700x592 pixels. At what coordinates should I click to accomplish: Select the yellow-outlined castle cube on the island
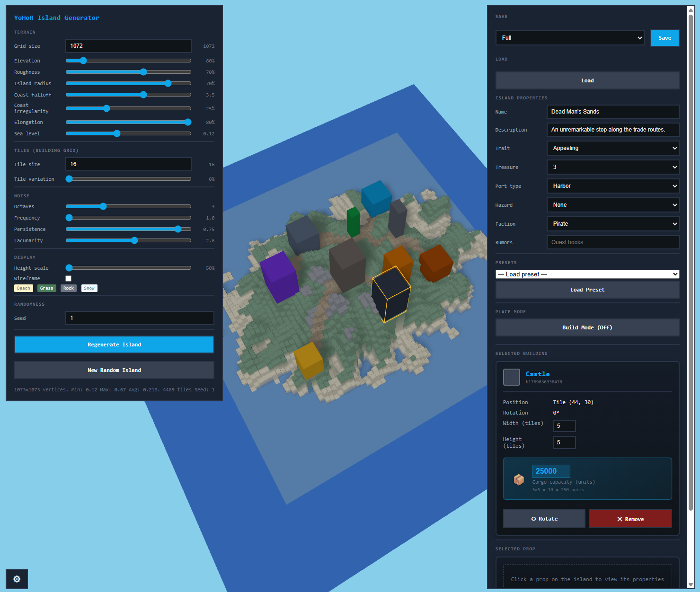point(390,293)
